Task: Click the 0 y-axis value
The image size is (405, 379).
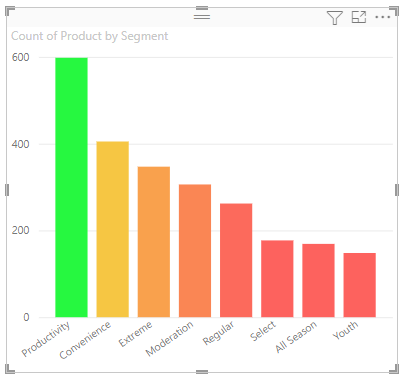Action: tap(26, 317)
